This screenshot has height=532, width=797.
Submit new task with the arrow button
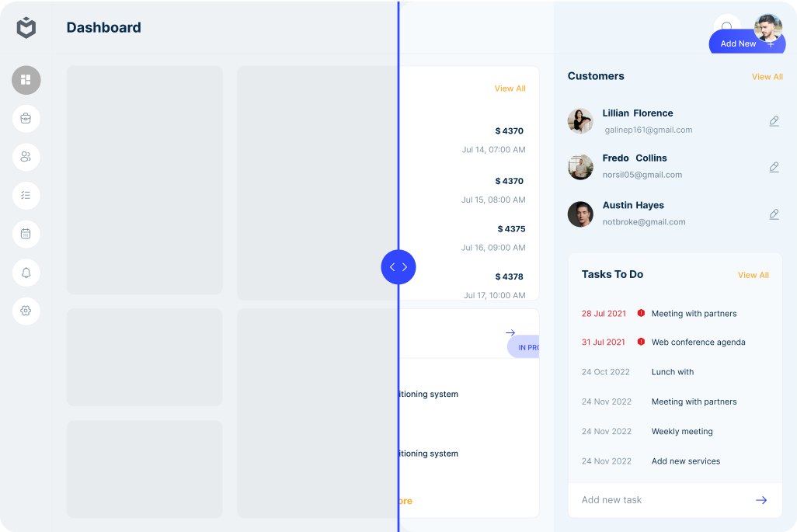pyautogui.click(x=761, y=500)
